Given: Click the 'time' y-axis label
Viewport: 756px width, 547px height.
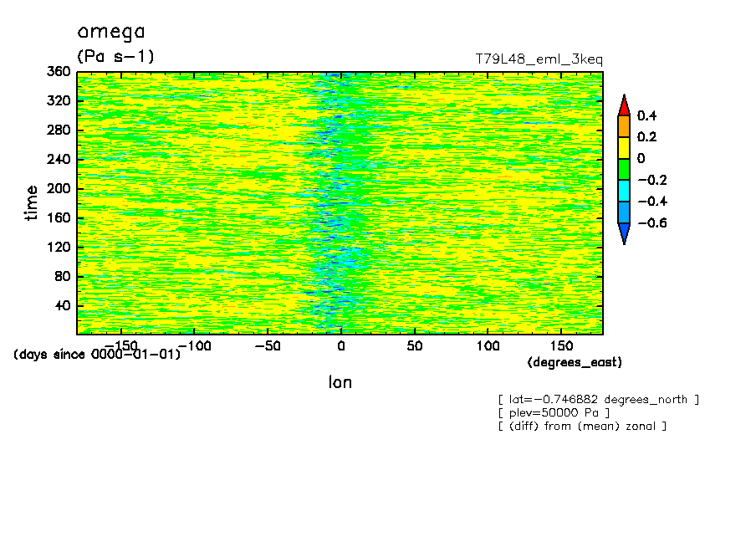Looking at the screenshot, I should [32, 202].
